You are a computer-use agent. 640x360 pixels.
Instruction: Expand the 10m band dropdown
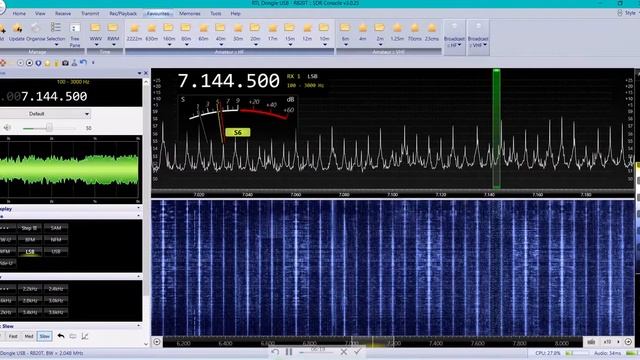pyautogui.click(x=324, y=44)
